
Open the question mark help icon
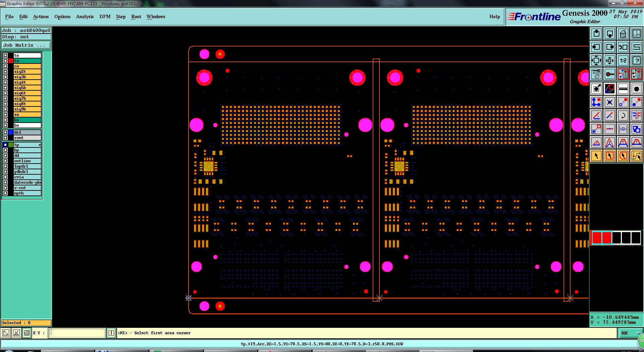(x=637, y=60)
